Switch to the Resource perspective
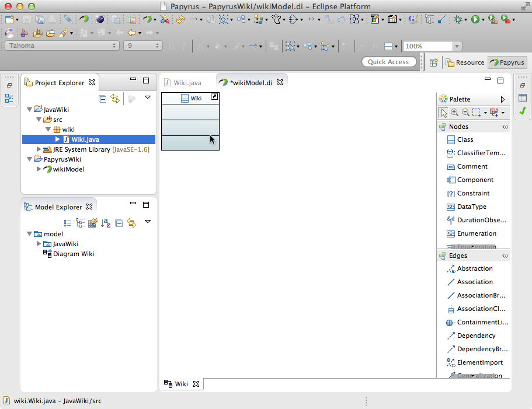The image size is (532, 409). [x=465, y=62]
